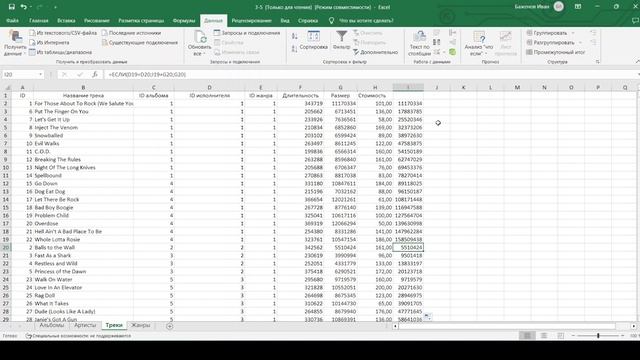Click the Группировать button
This screenshot has height=360, width=640.
[547, 33]
